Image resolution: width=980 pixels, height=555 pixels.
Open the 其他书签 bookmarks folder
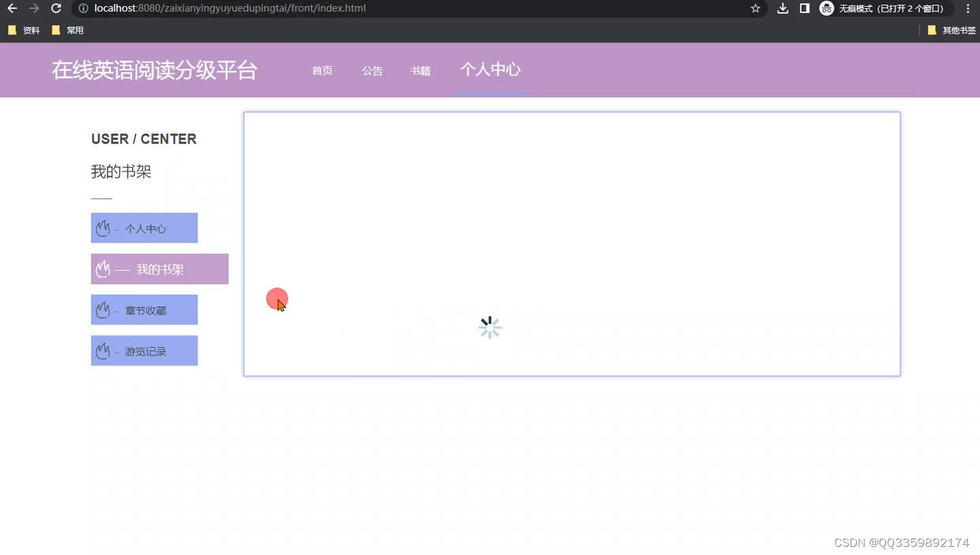coord(952,30)
